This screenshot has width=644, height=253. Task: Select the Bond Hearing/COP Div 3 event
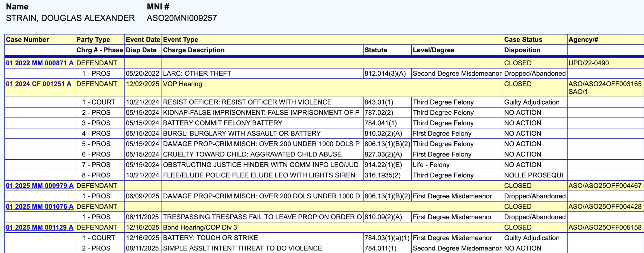(200, 228)
